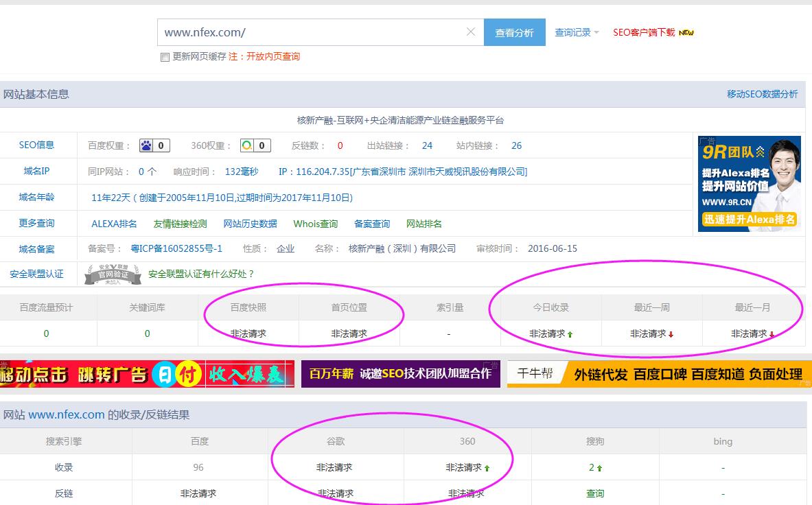Click the Baidu paw weight icon
This screenshot has width=812, height=505.
(x=147, y=146)
